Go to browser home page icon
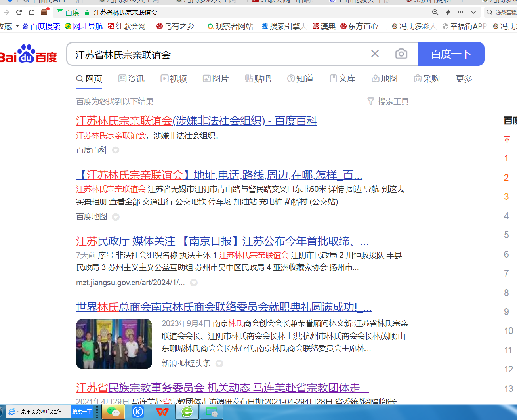Image resolution: width=517 pixels, height=420 pixels. 32,12
